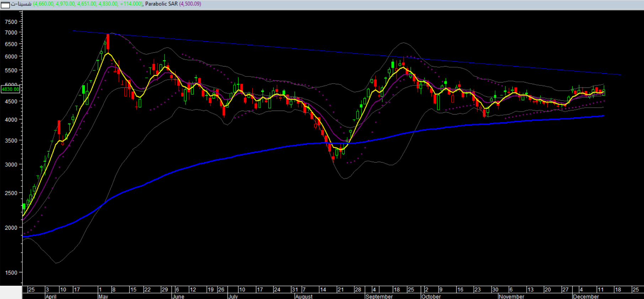Click the May month label
The image size is (644, 299).
[103, 296]
